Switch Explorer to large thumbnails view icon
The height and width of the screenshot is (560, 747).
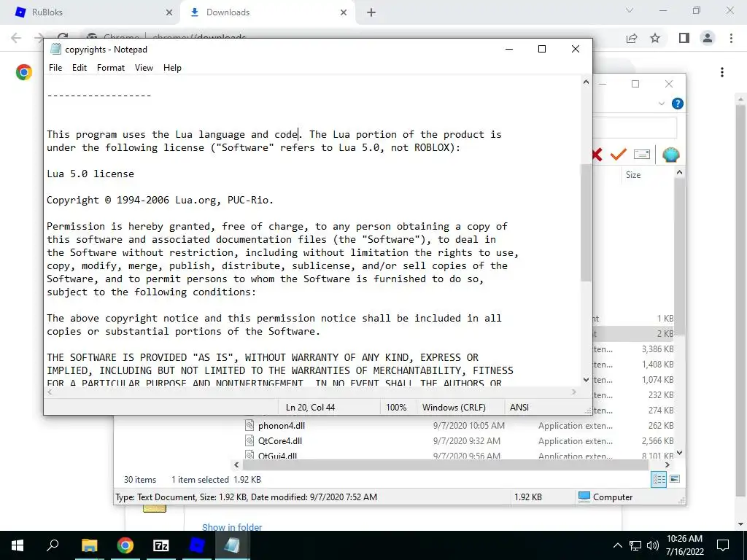click(x=675, y=479)
